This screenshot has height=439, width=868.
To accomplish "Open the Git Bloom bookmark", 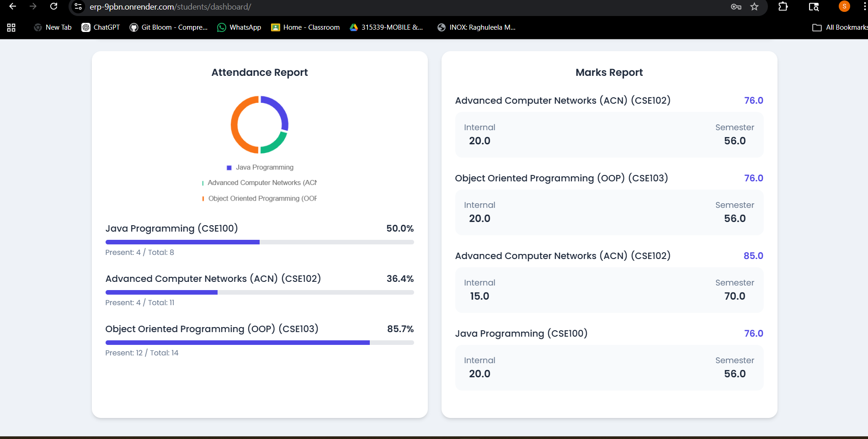I will (168, 27).
